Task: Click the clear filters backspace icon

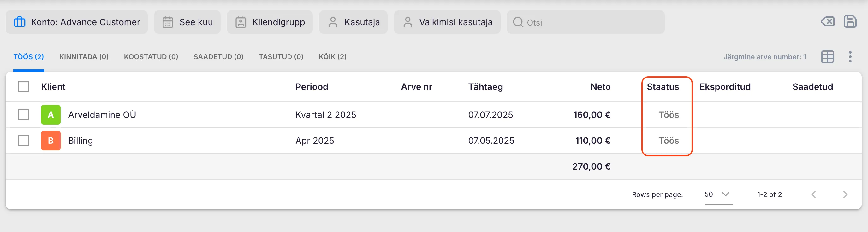Action: click(x=827, y=22)
